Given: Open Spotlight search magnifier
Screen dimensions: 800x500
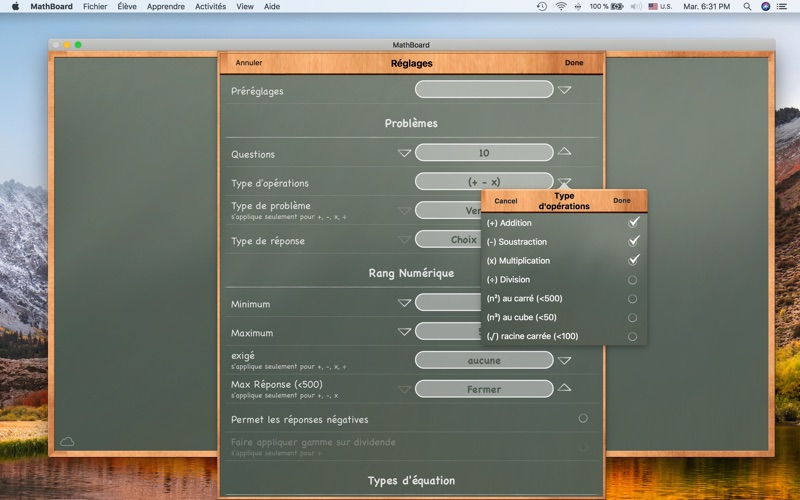Looking at the screenshot, I should (747, 7).
